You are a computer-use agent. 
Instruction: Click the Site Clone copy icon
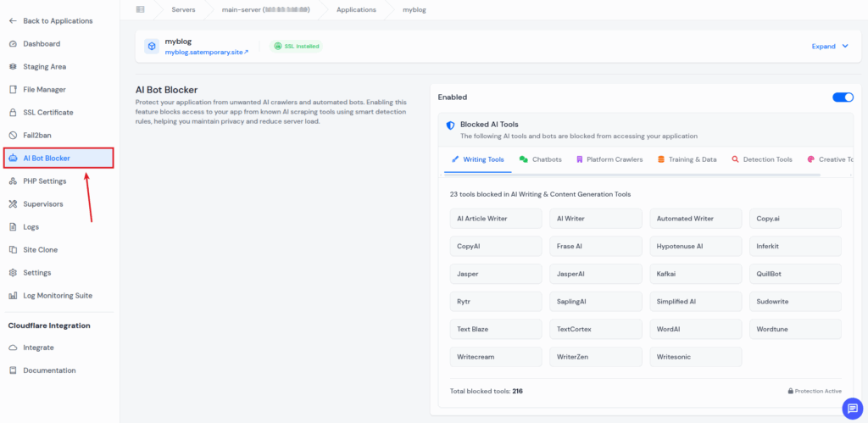coord(14,250)
